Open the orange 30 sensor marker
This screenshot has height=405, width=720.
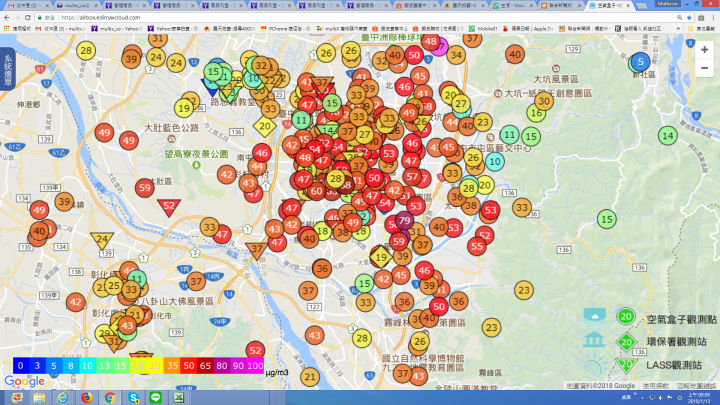point(544,101)
